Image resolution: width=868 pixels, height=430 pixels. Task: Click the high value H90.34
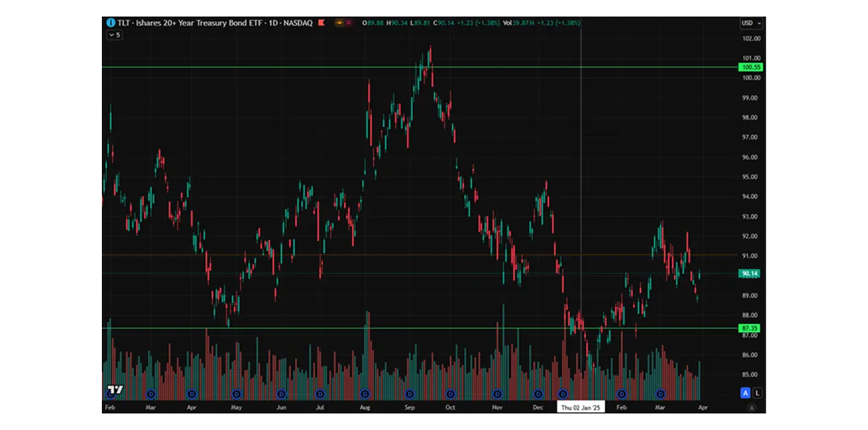click(397, 23)
